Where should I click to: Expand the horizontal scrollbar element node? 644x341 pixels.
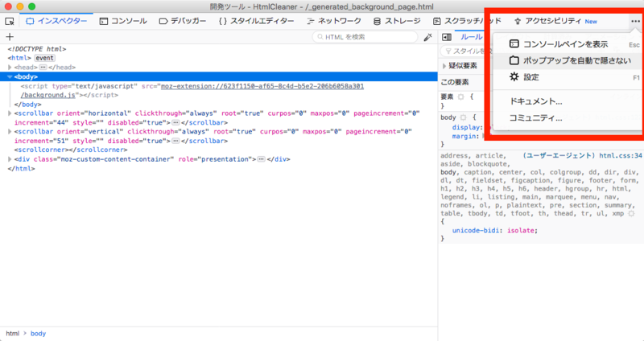click(10, 113)
